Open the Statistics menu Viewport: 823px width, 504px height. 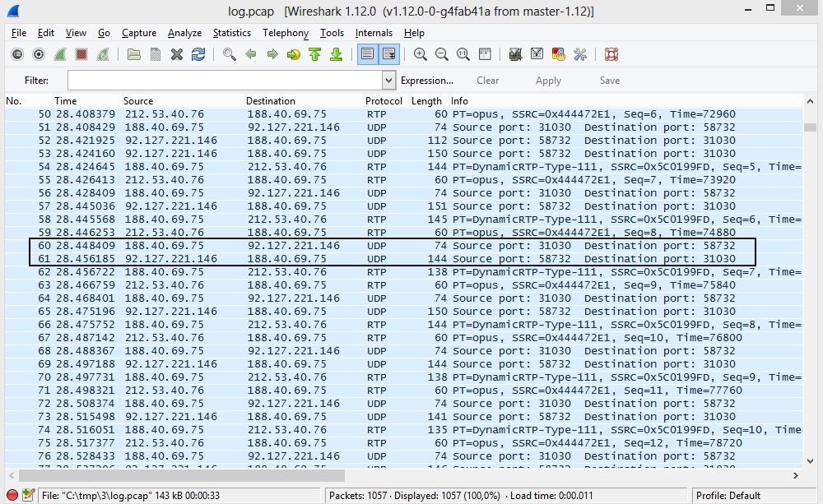click(231, 33)
